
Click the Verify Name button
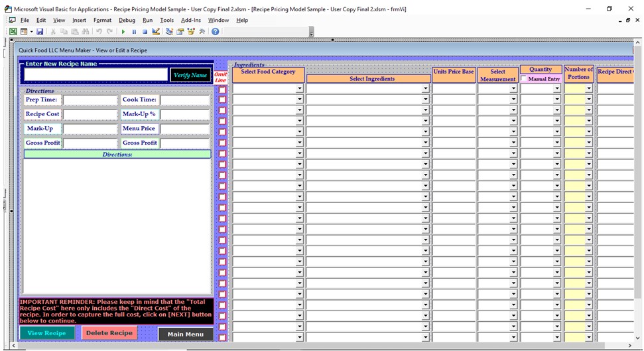click(x=190, y=75)
